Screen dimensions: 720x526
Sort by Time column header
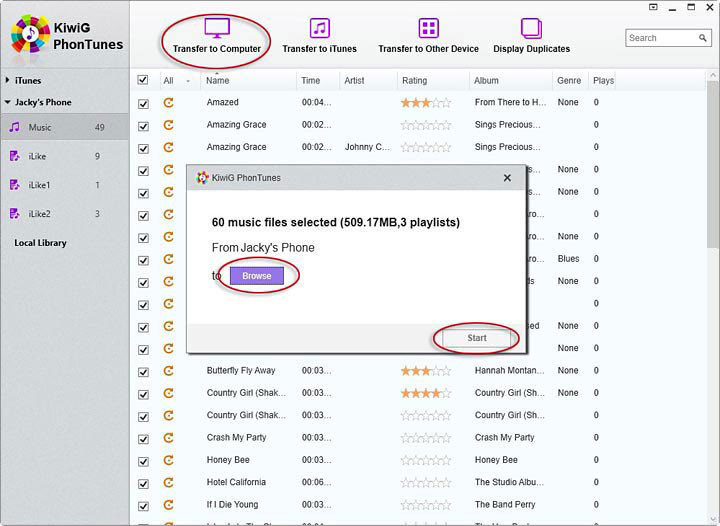pyautogui.click(x=317, y=80)
